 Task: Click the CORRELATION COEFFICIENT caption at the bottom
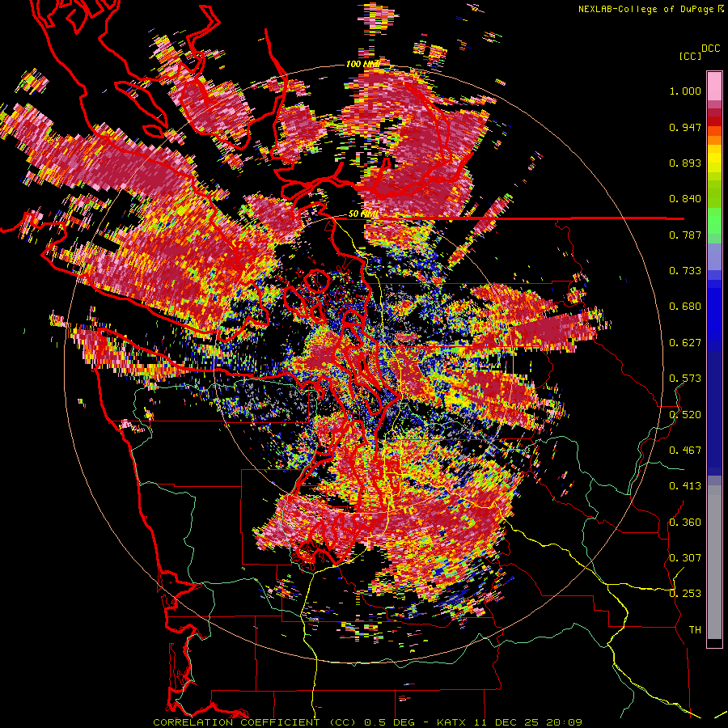coord(367,722)
